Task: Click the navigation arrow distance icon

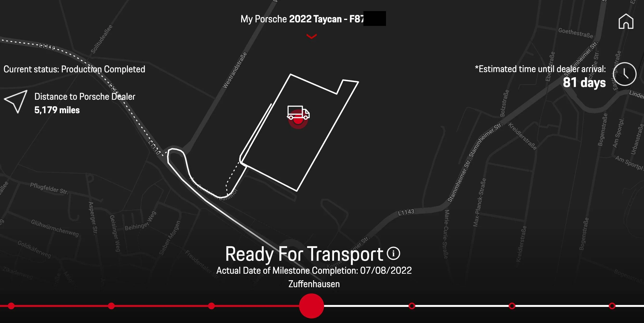Action: click(16, 102)
